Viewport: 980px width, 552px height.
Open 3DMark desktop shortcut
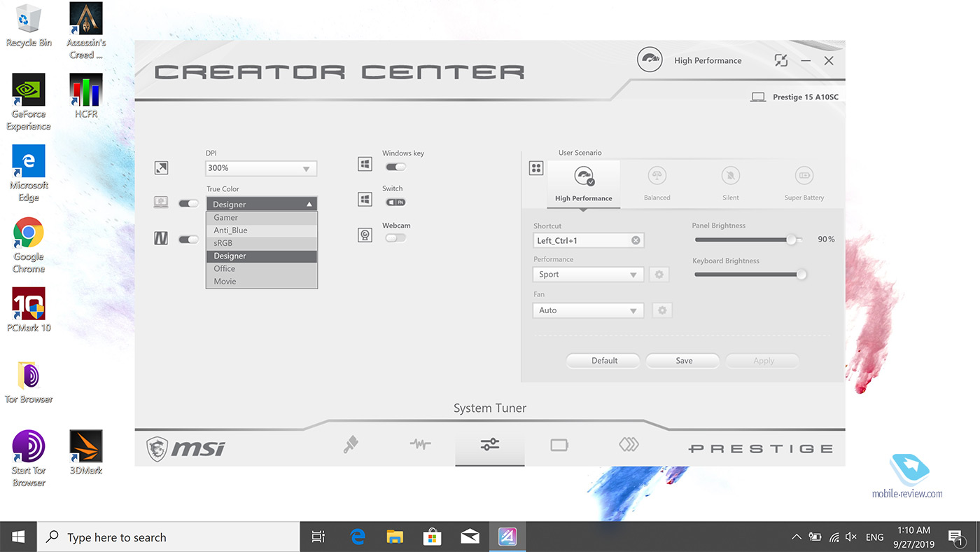[x=86, y=453]
